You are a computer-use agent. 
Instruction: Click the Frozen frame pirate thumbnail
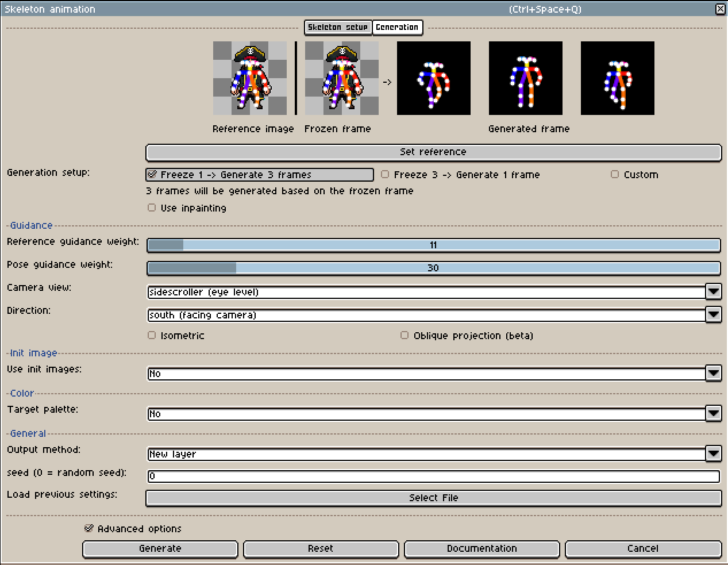tap(342, 78)
